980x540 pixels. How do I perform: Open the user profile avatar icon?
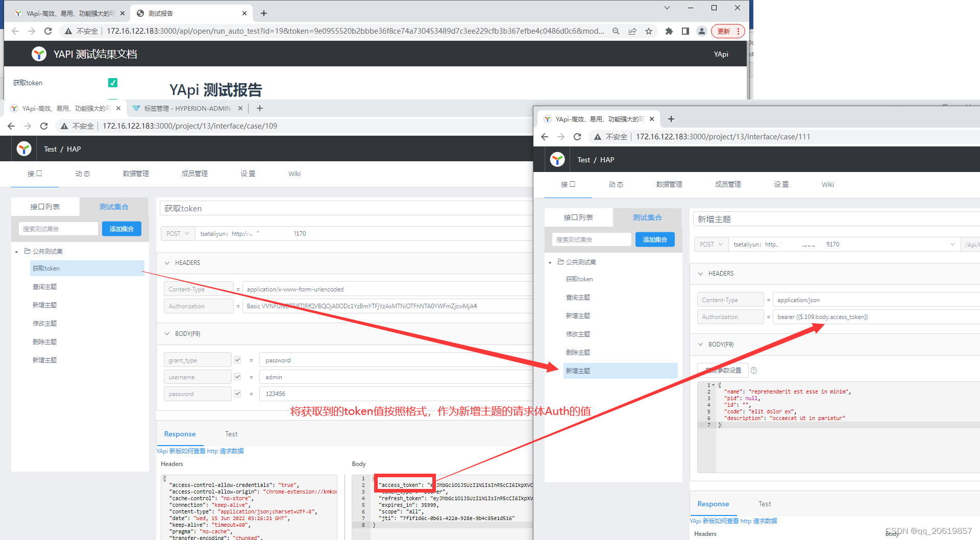[702, 31]
